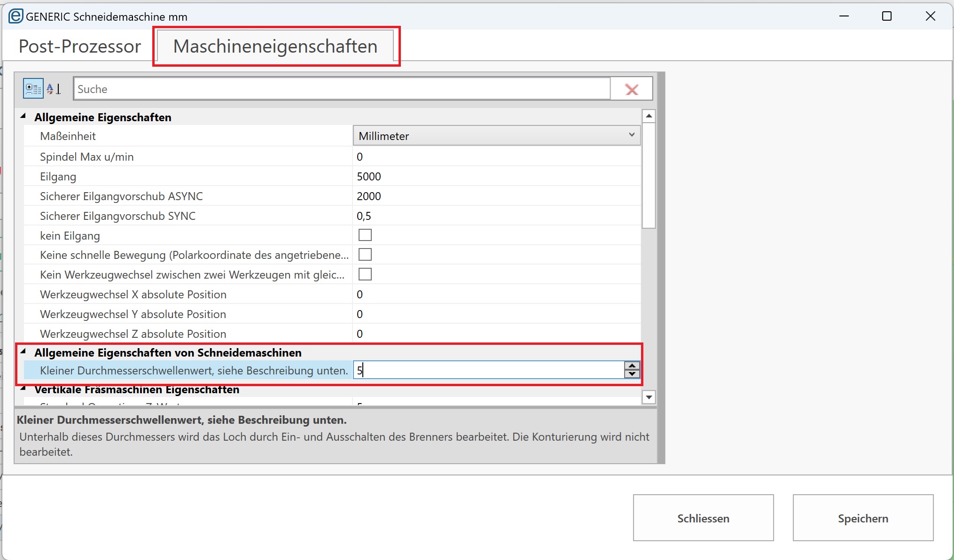The width and height of the screenshot is (954, 560).
Task: Decrement small diameter threshold value
Action: click(632, 374)
